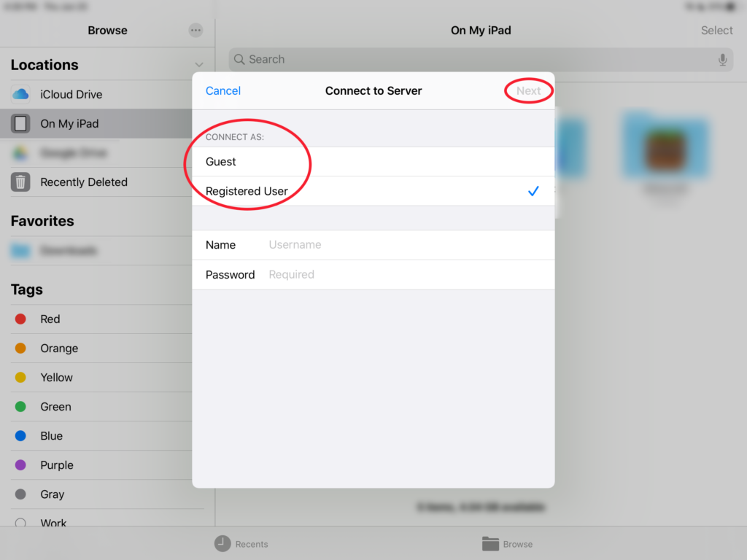Open Recently Deleted trash icon

pos(20,182)
